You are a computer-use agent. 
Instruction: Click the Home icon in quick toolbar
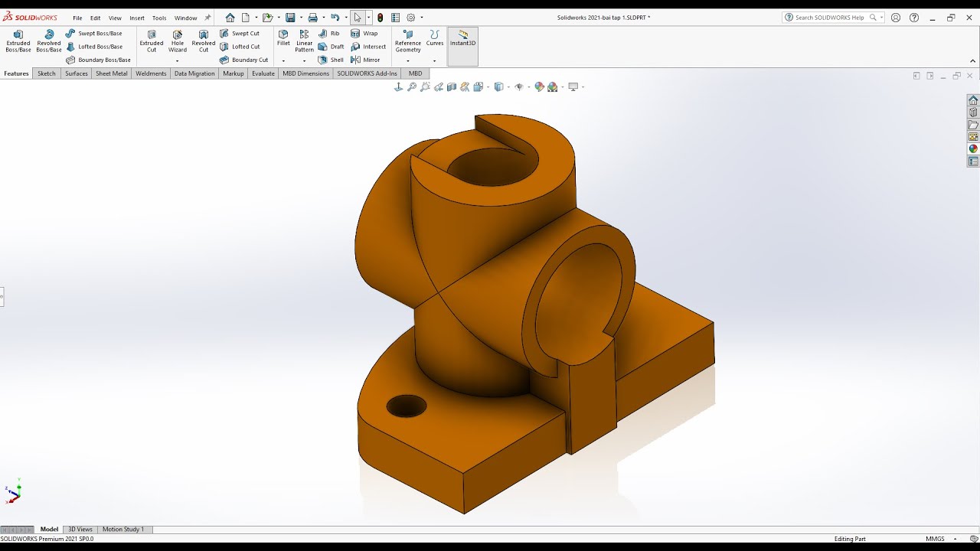(x=230, y=18)
